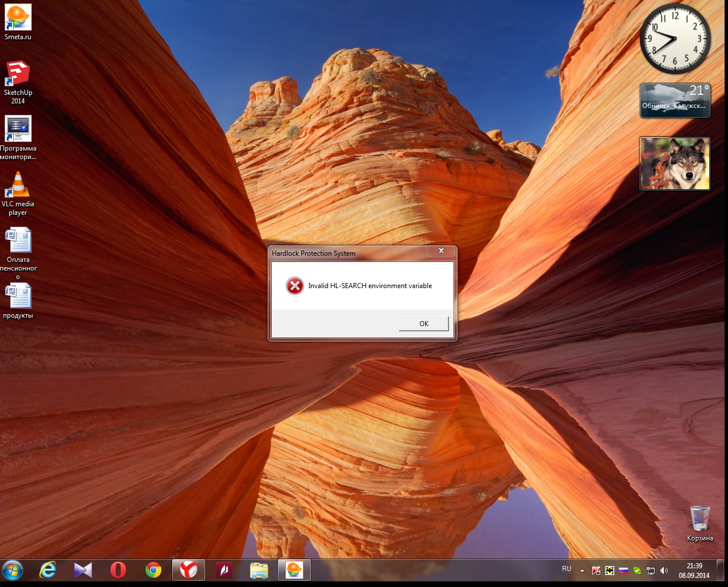Open the Kaspersky tray icon
The image size is (728, 587).
click(596, 571)
